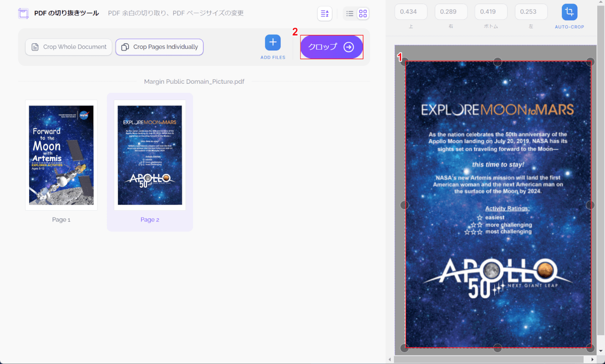Click the AUTO-CROP icon button

click(569, 12)
